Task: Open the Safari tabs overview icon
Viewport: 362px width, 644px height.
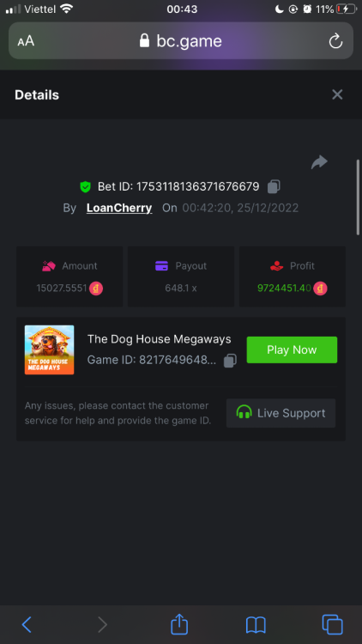Action: (333, 625)
